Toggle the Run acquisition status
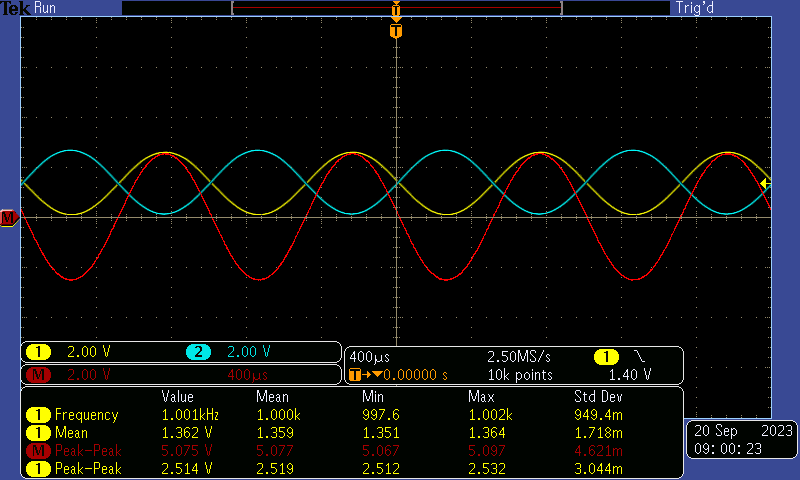The image size is (800, 480). click(x=46, y=8)
